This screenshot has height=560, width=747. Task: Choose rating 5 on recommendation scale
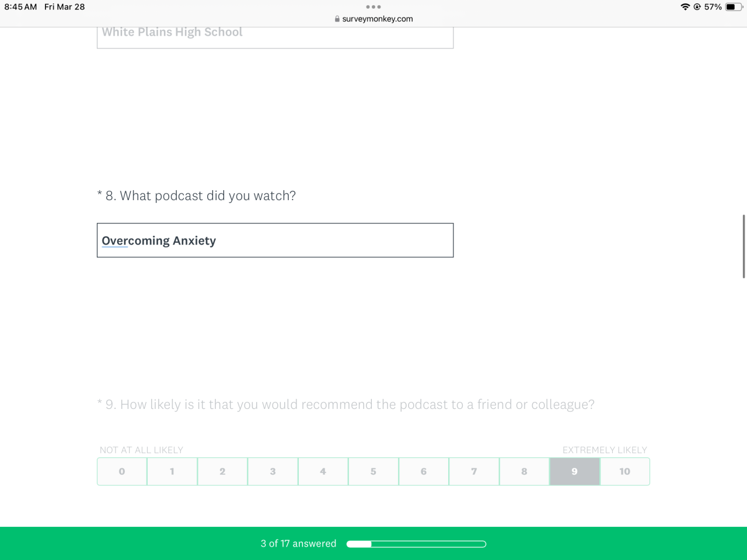click(x=373, y=471)
